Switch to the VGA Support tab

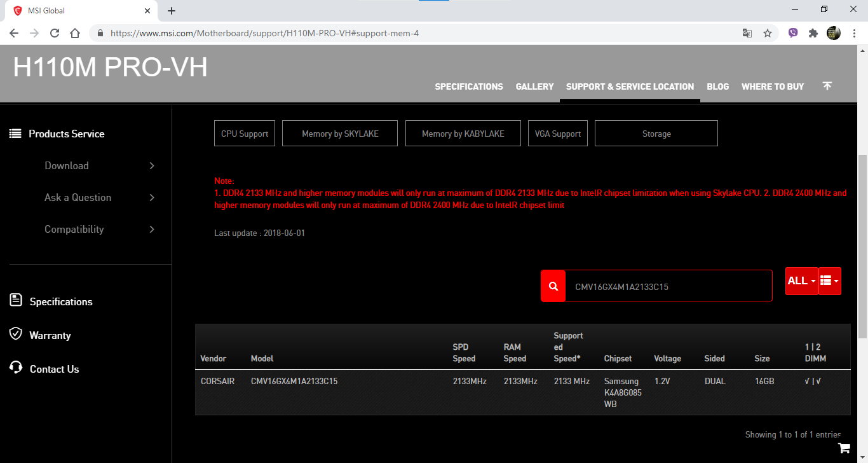coord(558,134)
